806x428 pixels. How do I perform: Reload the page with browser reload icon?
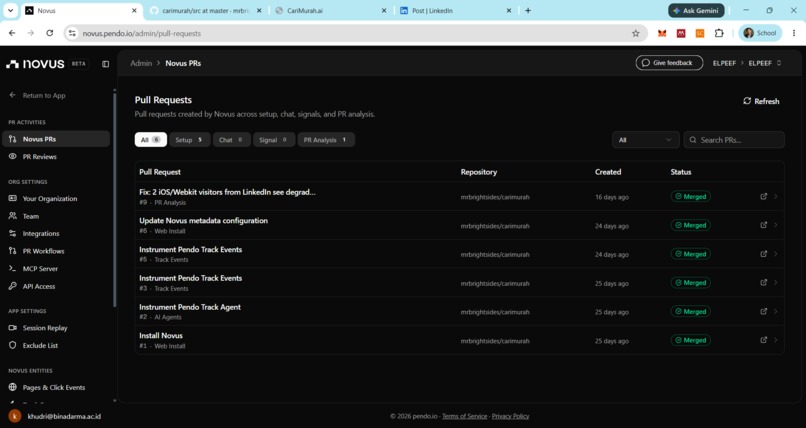coord(49,33)
